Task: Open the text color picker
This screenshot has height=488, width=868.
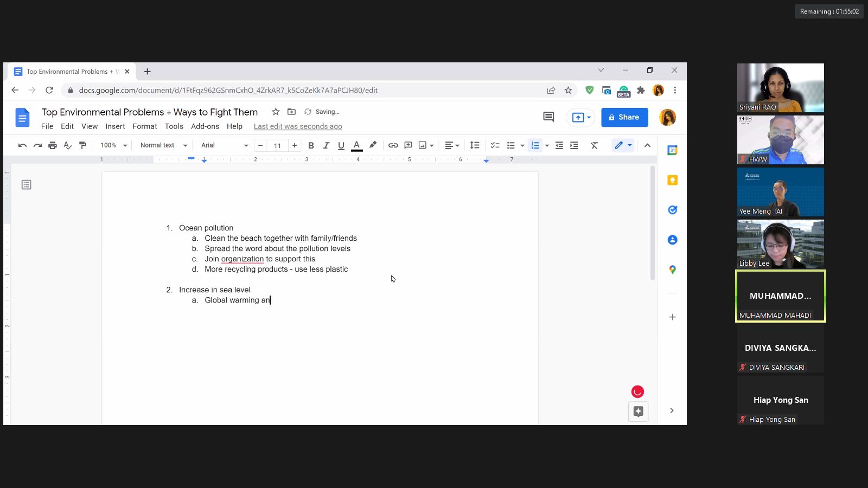Action: point(356,145)
